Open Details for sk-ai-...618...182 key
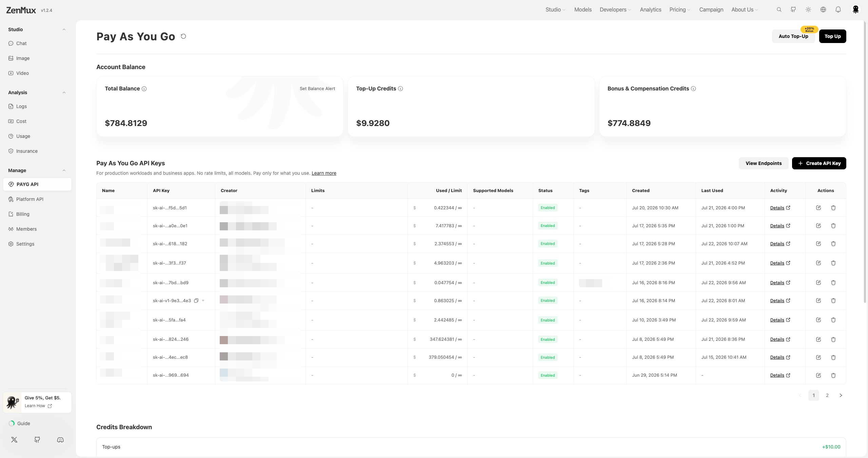 [780, 244]
